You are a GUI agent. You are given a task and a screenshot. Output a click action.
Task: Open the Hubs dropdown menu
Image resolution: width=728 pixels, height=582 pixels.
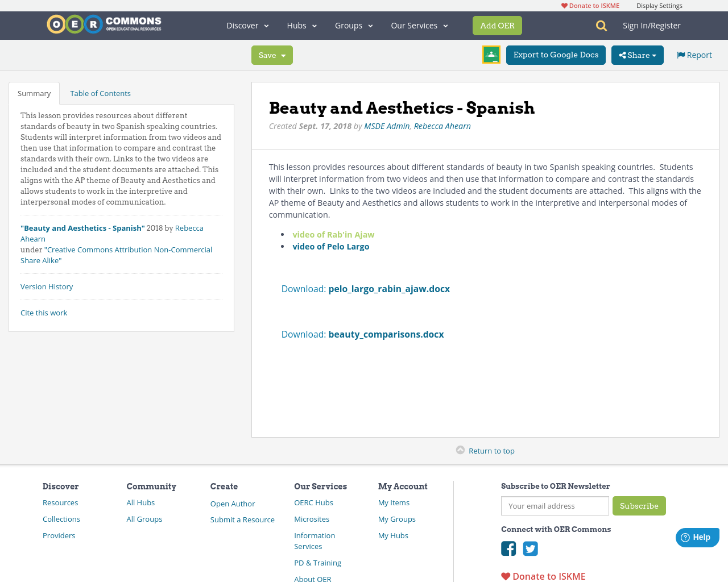pyautogui.click(x=301, y=24)
